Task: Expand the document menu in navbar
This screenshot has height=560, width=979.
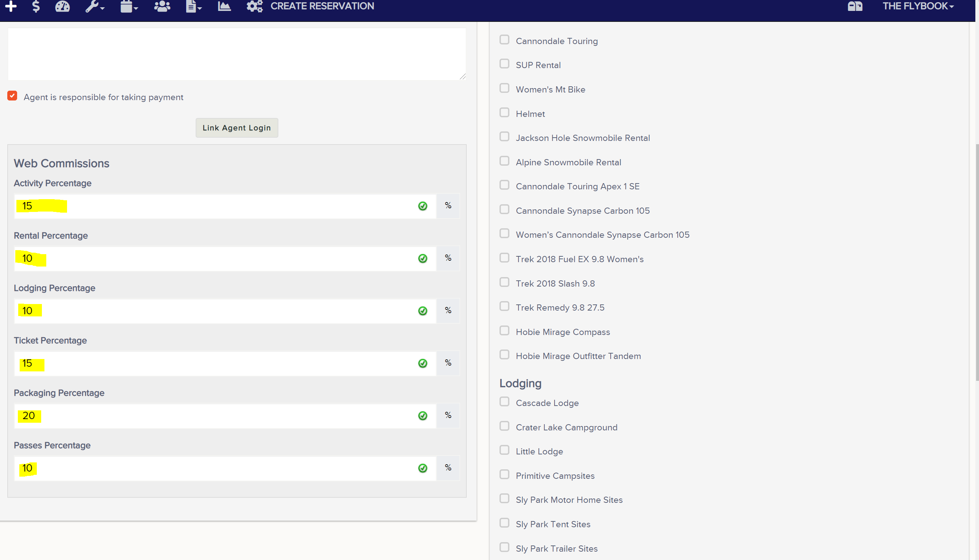Action: pyautogui.click(x=193, y=6)
